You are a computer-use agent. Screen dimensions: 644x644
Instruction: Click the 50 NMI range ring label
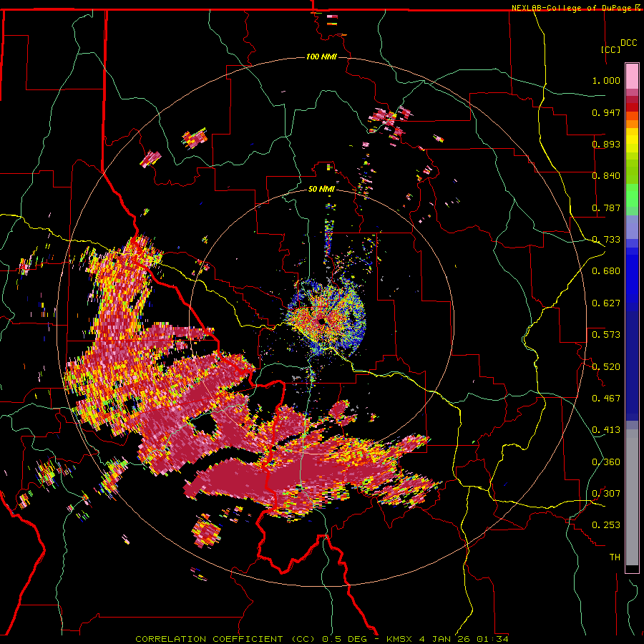click(321, 189)
